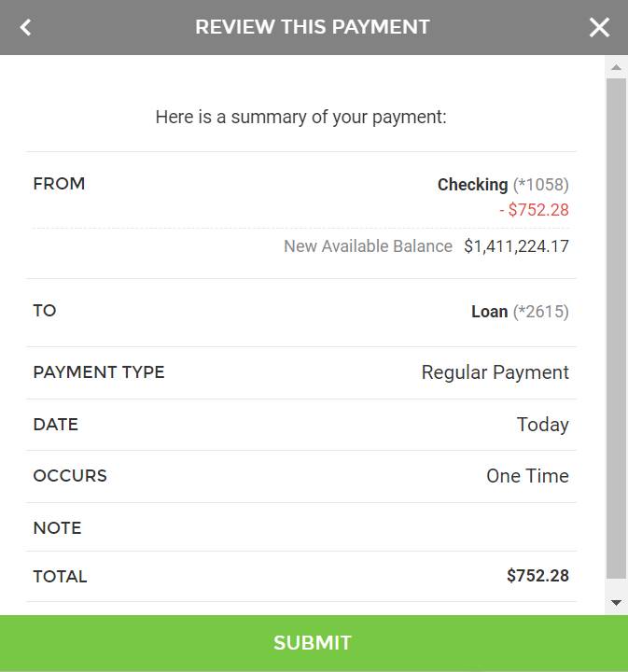
Task: Click the Loan (*2615) account text
Action: click(519, 312)
